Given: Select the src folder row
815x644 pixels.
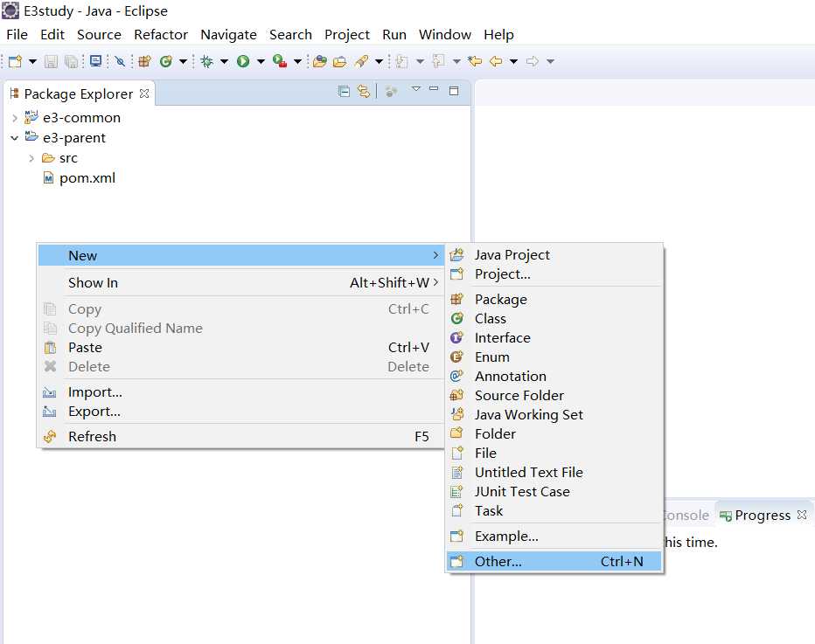Looking at the screenshot, I should tap(68, 158).
